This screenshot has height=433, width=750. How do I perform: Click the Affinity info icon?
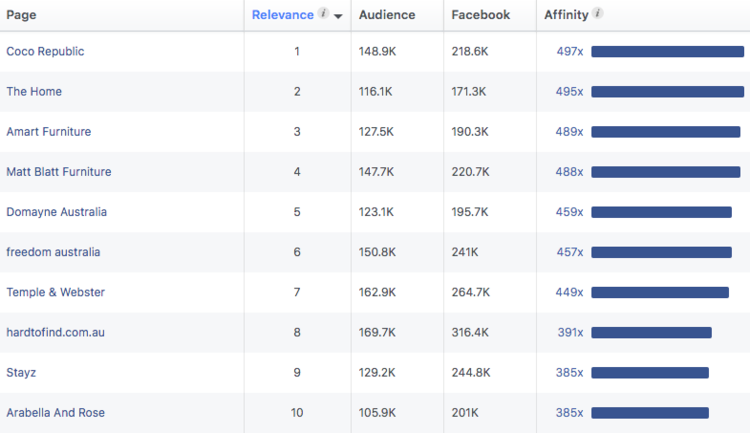(x=598, y=14)
